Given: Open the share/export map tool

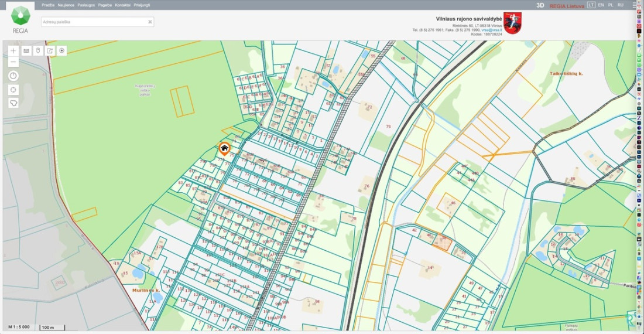Looking at the screenshot, I should (x=50, y=50).
